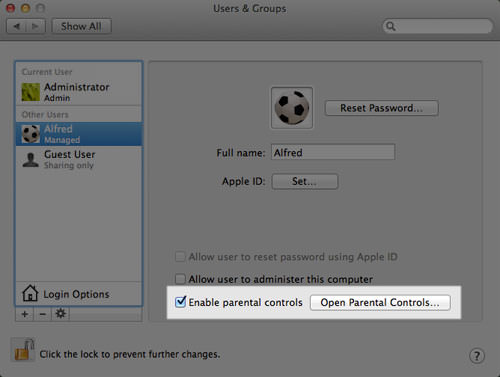Image resolution: width=500 pixels, height=377 pixels.
Task: Click Show All button
Action: click(x=81, y=26)
